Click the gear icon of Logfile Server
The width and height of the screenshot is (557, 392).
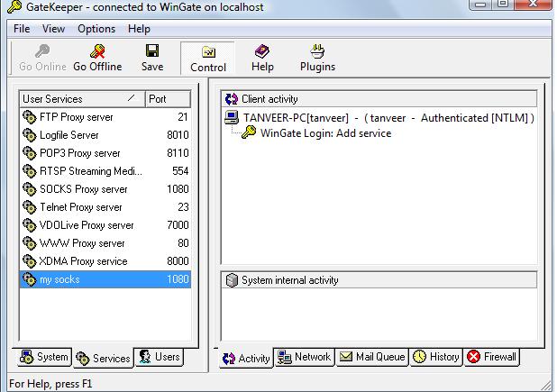[30, 135]
